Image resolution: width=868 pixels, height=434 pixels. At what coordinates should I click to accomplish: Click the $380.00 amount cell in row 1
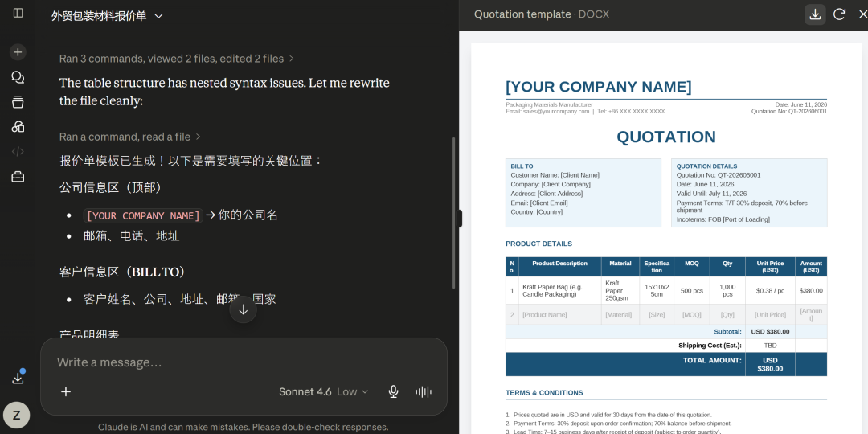[x=811, y=291]
